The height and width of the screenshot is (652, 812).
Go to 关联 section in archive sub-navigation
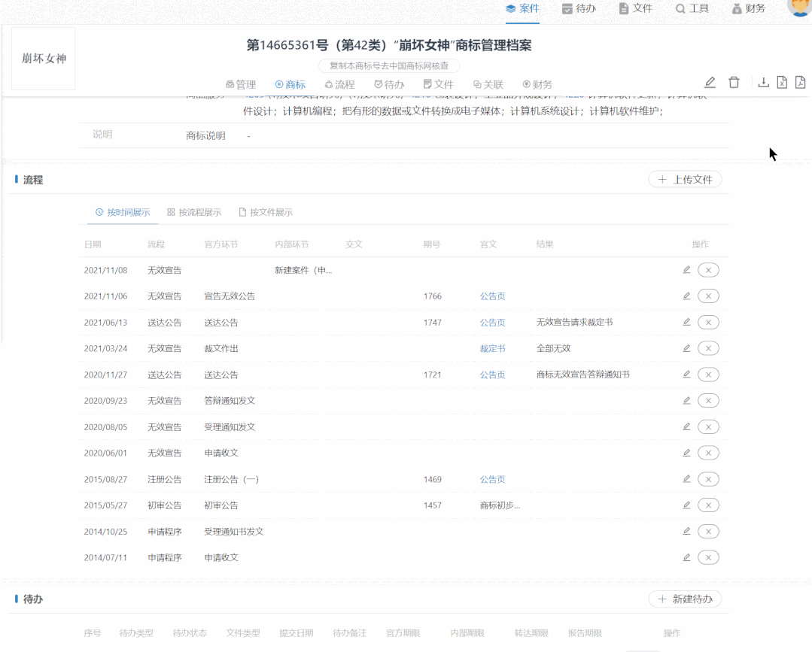[488, 84]
